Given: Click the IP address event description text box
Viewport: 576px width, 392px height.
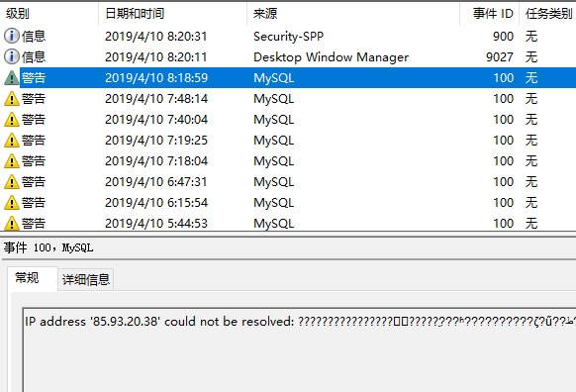Looking at the screenshot, I should [x=299, y=349].
